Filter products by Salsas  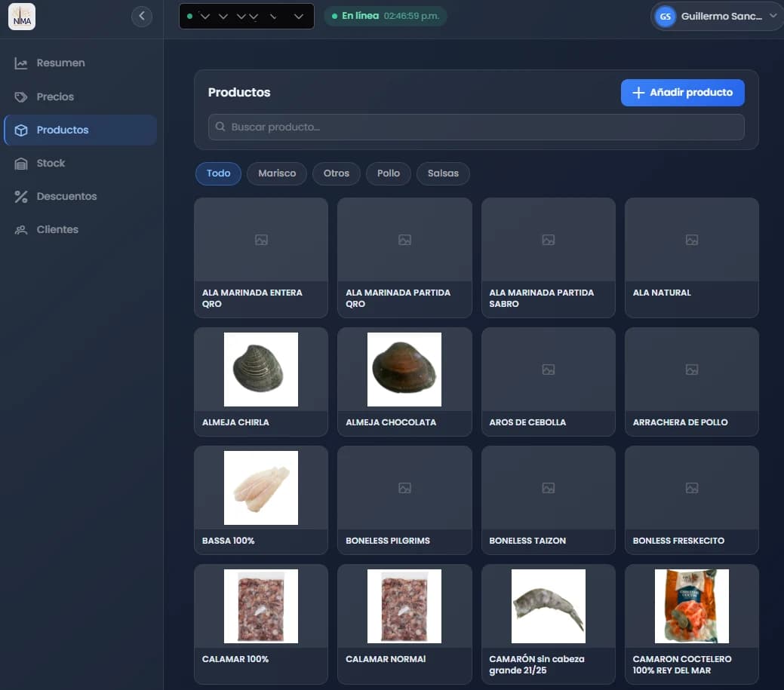click(443, 173)
